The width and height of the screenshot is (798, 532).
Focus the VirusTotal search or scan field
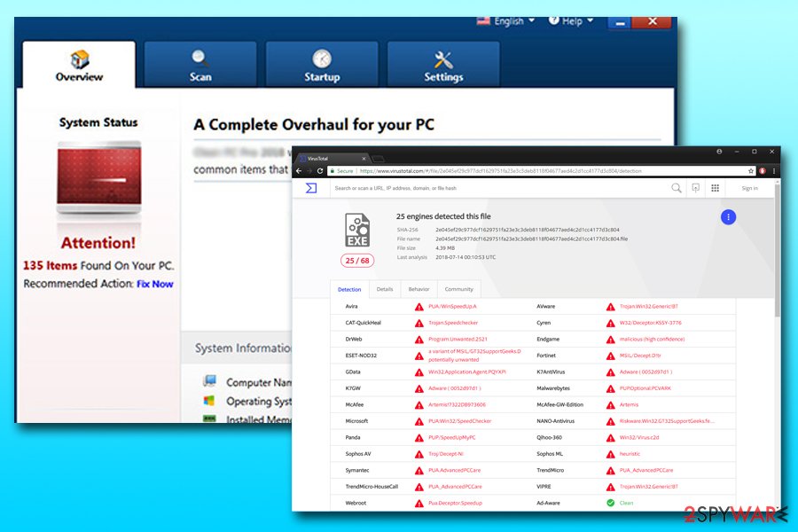click(x=498, y=188)
